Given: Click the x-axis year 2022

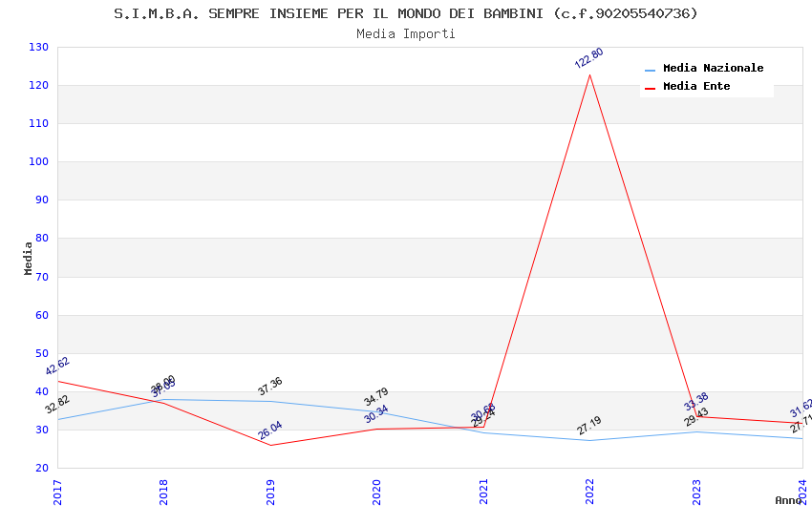Looking at the screenshot, I should 589,493.
